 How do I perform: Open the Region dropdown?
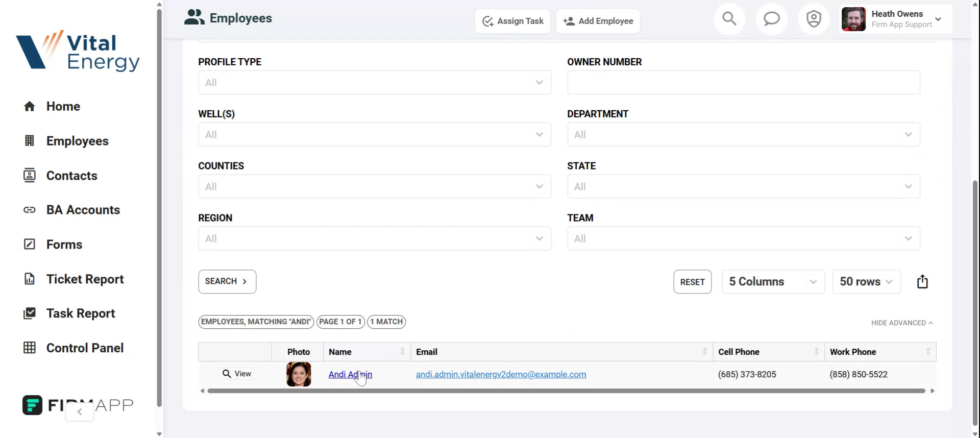(375, 239)
